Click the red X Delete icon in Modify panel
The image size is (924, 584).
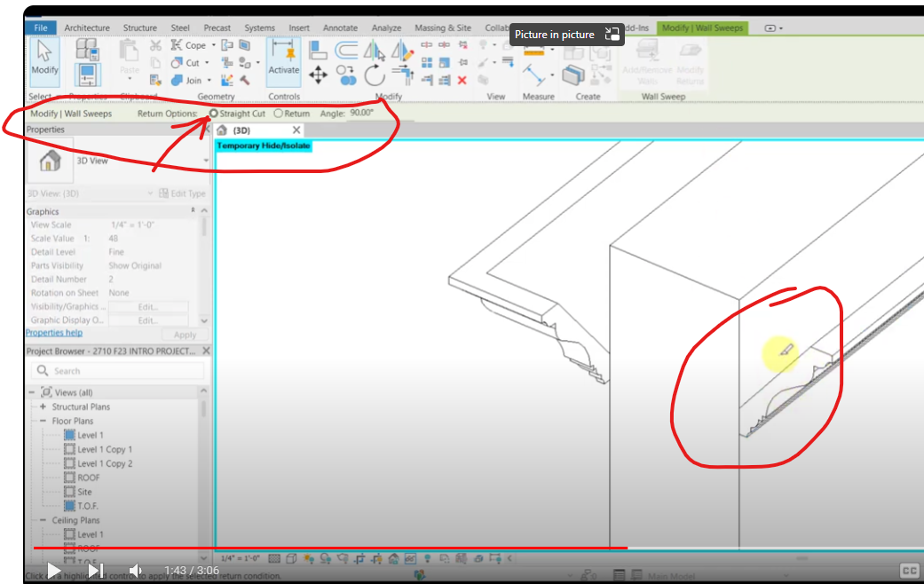(462, 80)
